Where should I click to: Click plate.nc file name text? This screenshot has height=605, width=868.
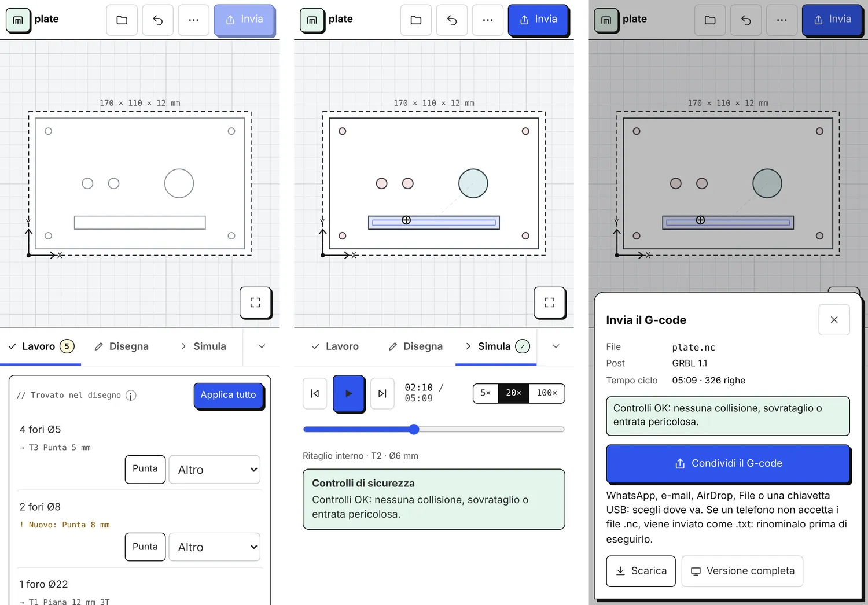point(693,348)
